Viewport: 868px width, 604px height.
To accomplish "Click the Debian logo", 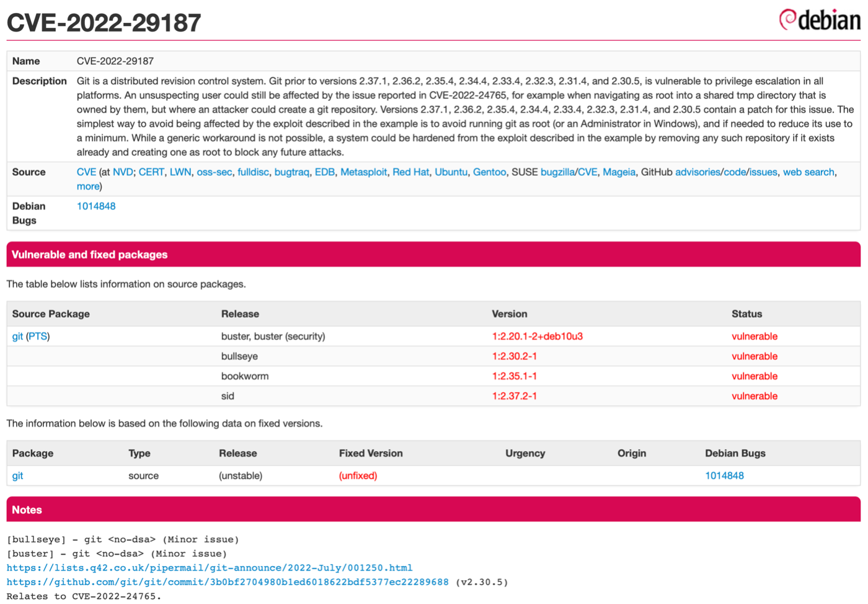I will (x=820, y=20).
